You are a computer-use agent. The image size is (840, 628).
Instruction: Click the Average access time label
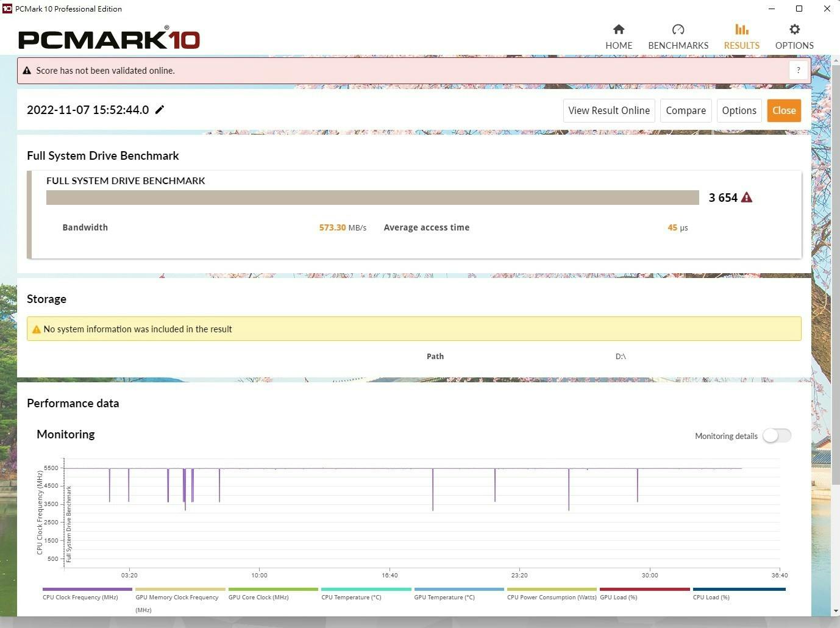point(427,227)
